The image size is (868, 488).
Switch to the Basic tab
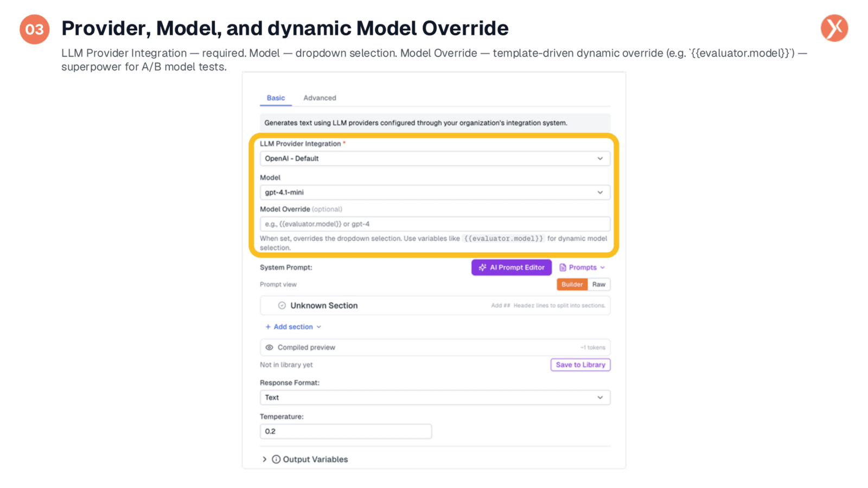pos(276,98)
